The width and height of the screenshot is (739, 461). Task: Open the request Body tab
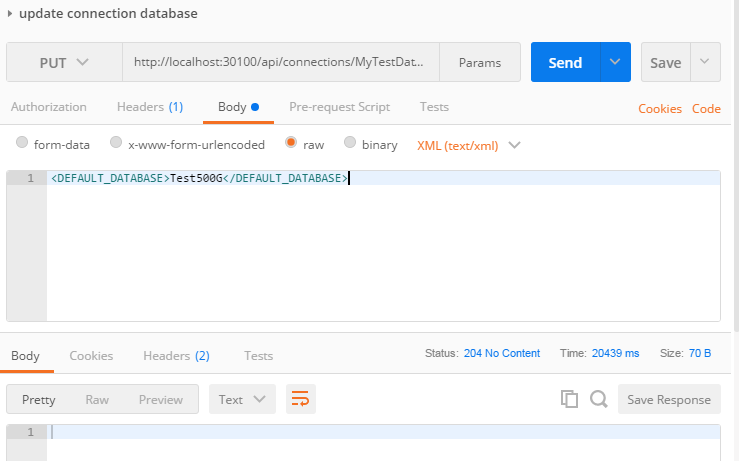tap(238, 107)
